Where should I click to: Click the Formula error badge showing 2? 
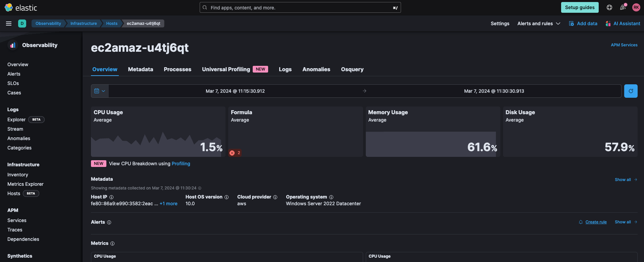(235, 153)
